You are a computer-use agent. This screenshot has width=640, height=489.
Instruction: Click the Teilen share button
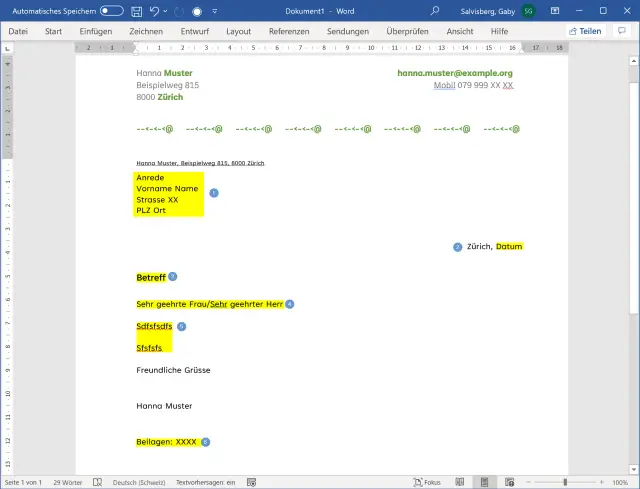pos(585,31)
